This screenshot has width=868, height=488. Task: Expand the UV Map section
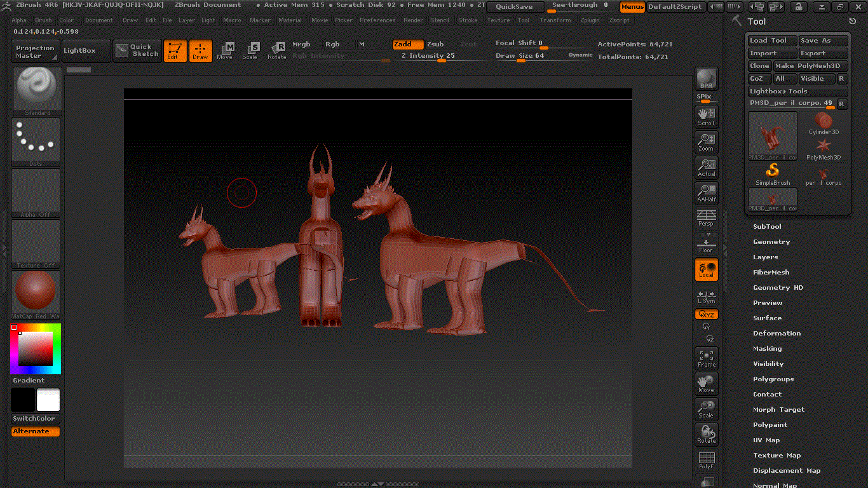pos(766,440)
